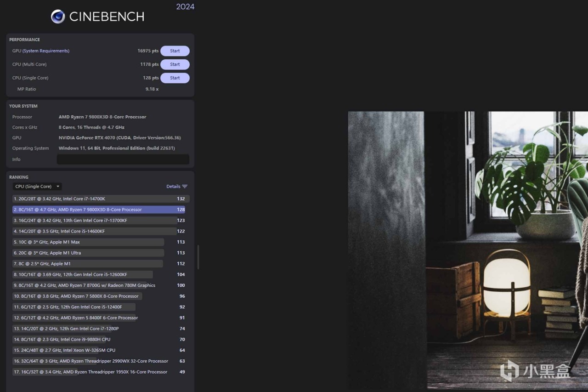Image resolution: width=588 pixels, height=392 pixels.
Task: Select the Intel Core i5-14600KF ranking row
Action: click(x=101, y=231)
